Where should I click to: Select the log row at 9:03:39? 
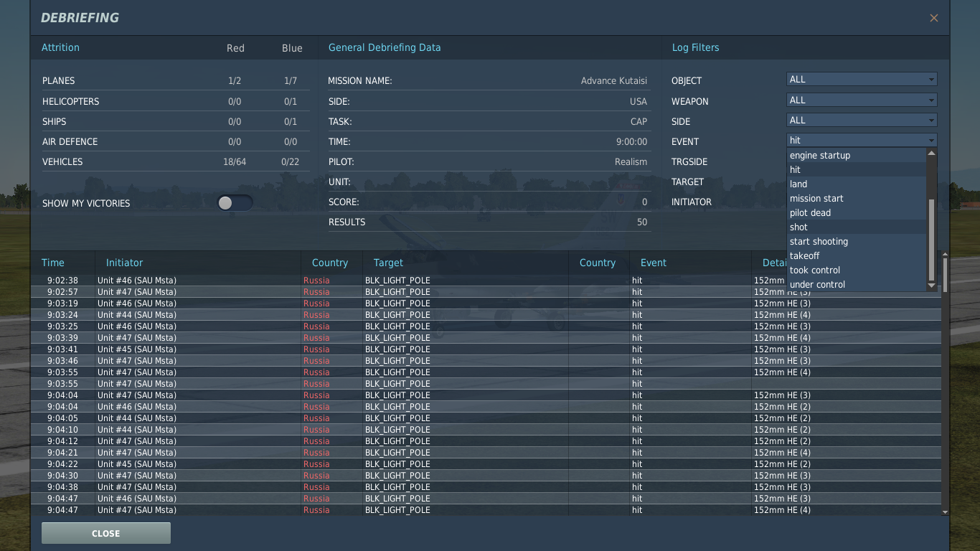tap(486, 338)
